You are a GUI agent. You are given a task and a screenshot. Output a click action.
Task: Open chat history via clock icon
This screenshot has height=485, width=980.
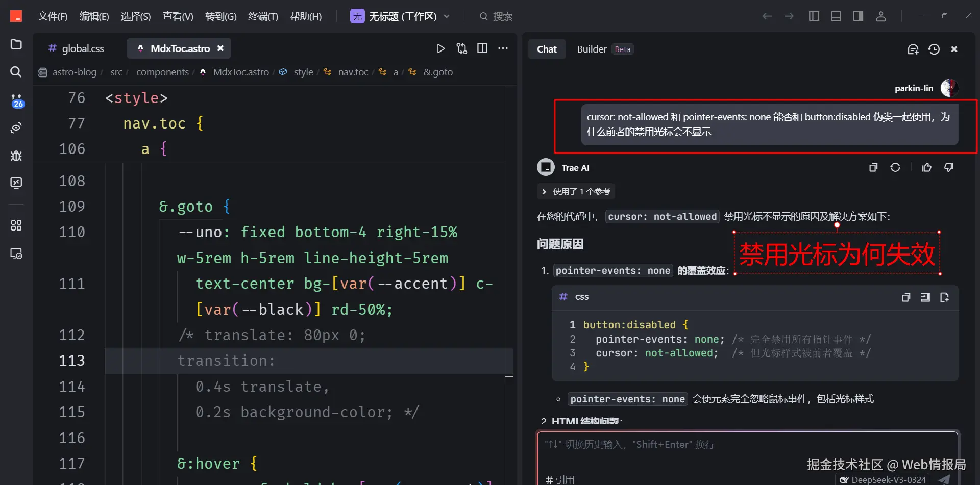934,49
